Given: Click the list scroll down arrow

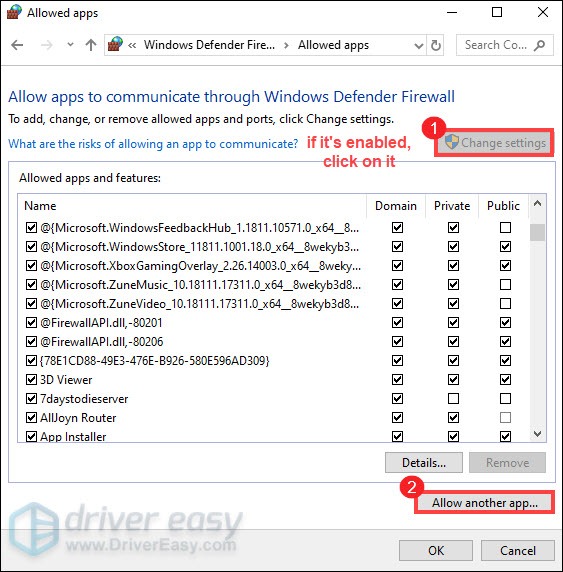Looking at the screenshot, I should (537, 433).
